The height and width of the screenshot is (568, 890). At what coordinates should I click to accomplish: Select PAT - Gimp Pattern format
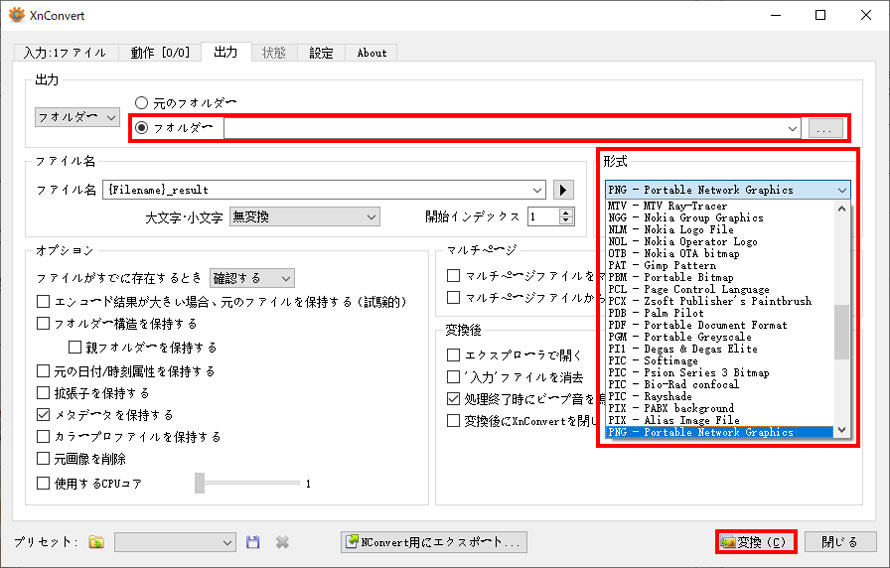click(720, 266)
